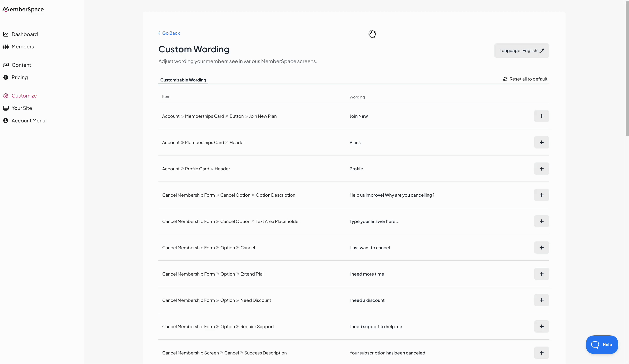Click the Members people icon
The height and width of the screenshot is (364, 629).
click(x=6, y=47)
